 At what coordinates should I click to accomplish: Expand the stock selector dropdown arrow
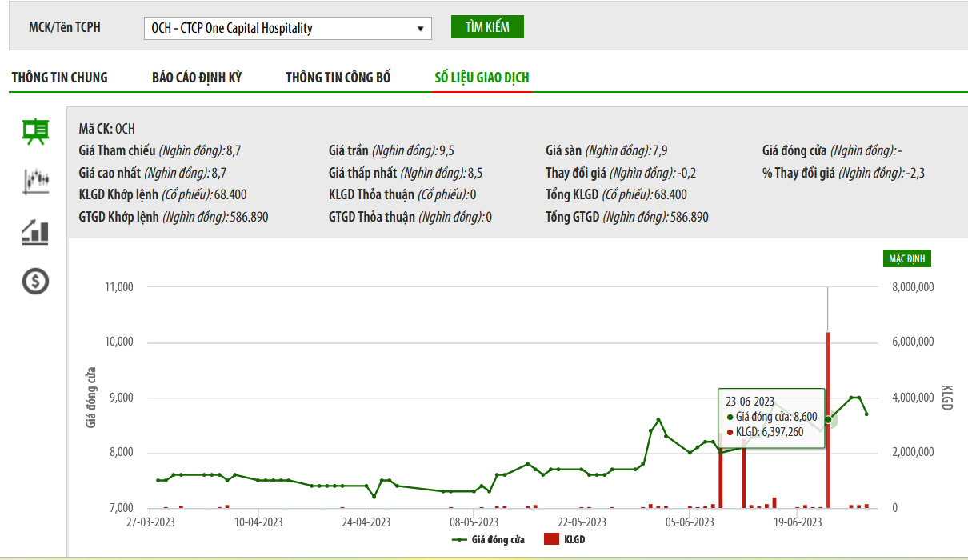[x=420, y=29]
